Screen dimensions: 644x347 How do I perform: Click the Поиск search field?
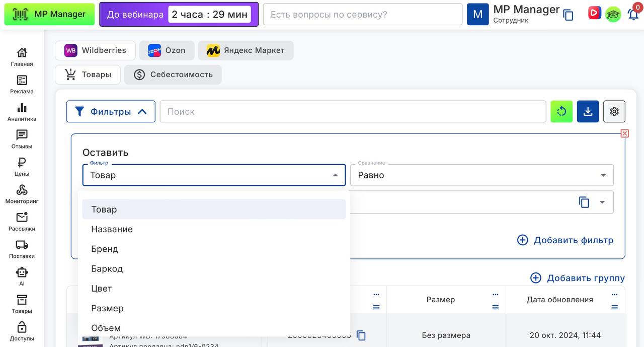pyautogui.click(x=352, y=111)
